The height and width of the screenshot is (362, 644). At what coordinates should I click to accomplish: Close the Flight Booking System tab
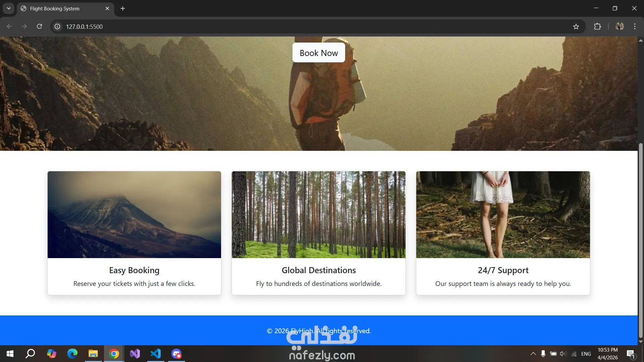pos(107,8)
